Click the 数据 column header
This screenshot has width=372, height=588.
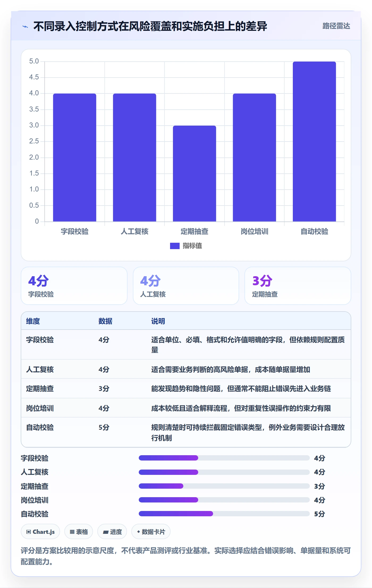[x=105, y=321]
